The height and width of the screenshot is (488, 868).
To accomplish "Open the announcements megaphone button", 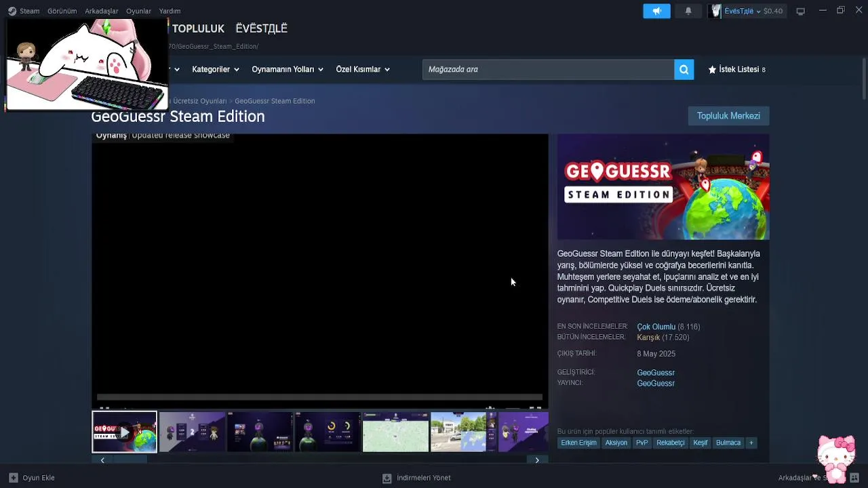I will click(x=656, y=11).
